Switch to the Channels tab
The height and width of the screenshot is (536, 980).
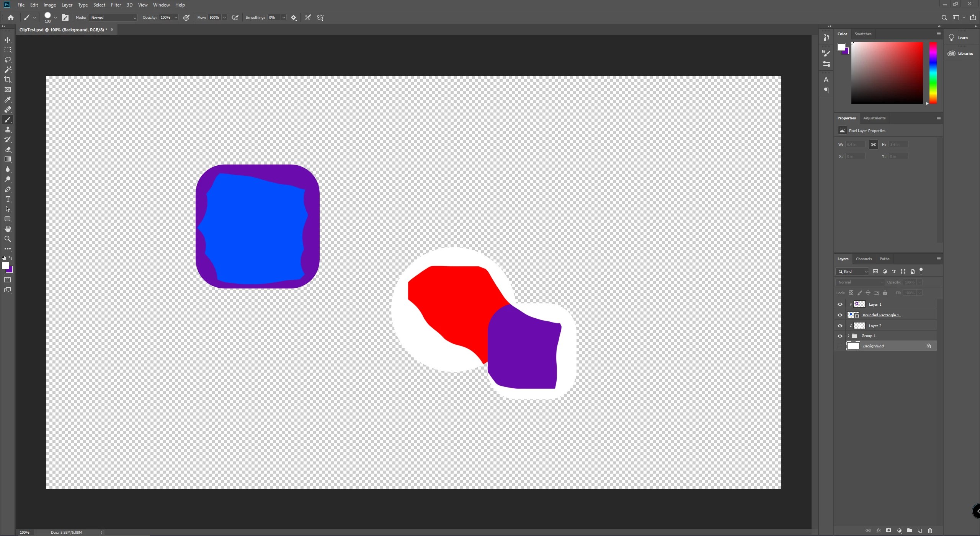pos(864,259)
